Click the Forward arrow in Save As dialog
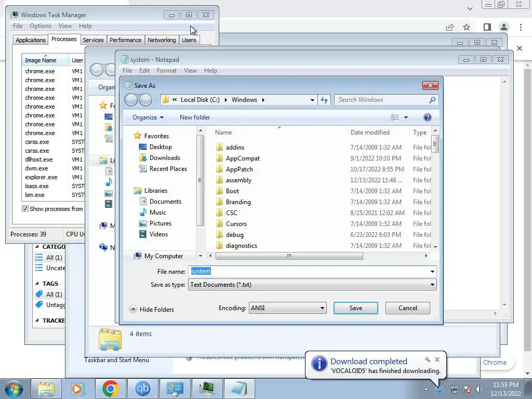This screenshot has height=399, width=532. point(146,100)
